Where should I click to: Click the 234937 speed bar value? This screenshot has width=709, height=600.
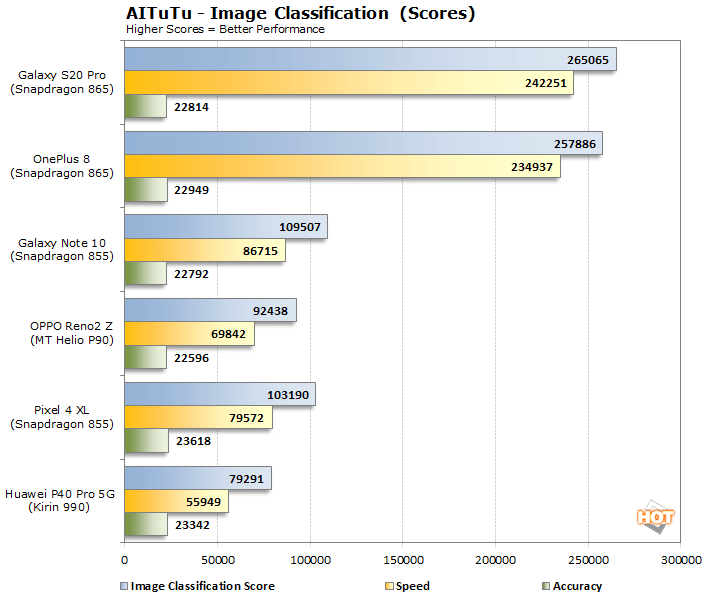pyautogui.click(x=532, y=167)
